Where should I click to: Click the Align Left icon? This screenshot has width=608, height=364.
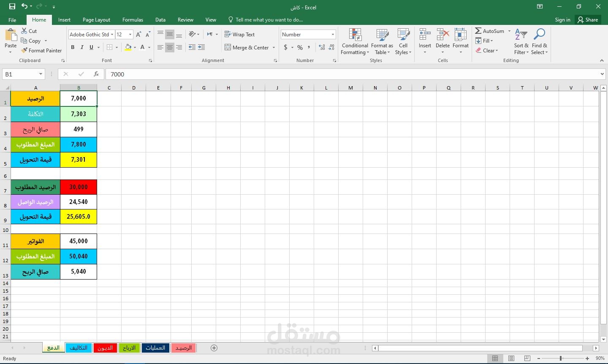(160, 47)
